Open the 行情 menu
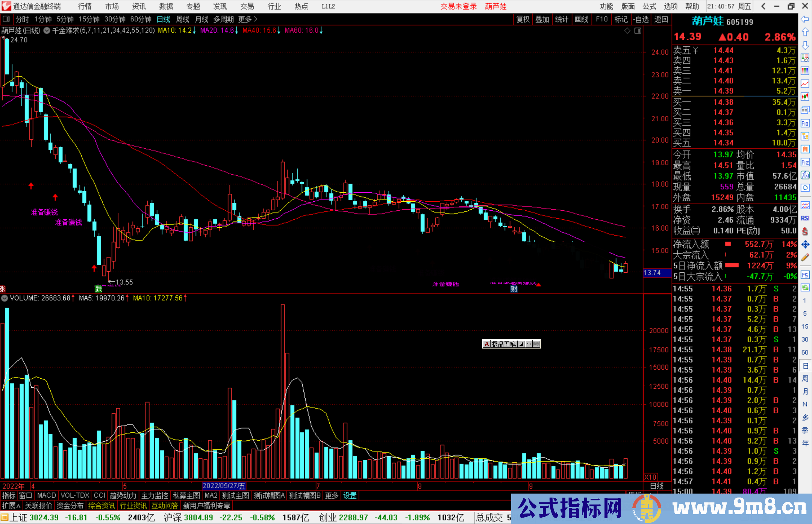 coord(85,6)
